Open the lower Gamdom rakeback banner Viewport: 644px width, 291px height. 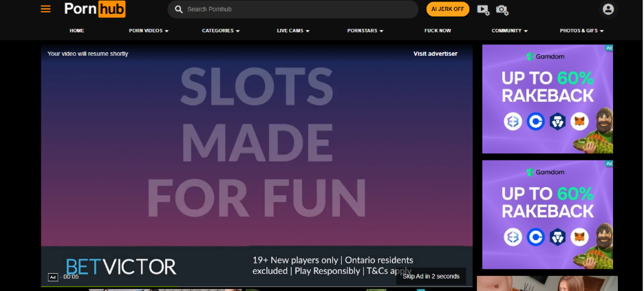[548, 215]
